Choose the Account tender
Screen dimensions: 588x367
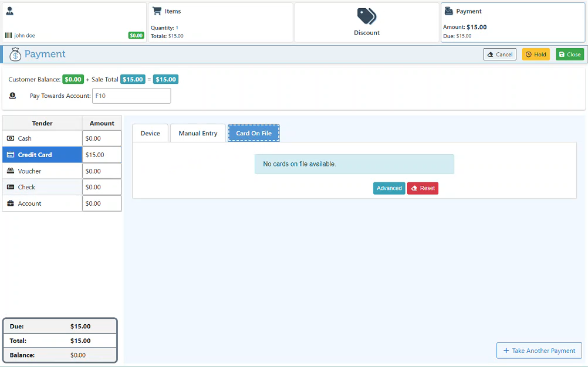click(42, 203)
